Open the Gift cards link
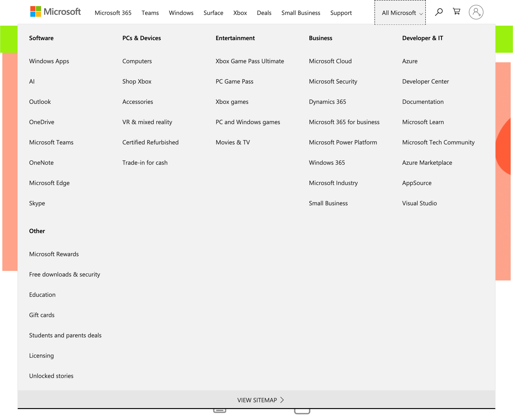Screen dimensions: 513x420 [x=42, y=315]
